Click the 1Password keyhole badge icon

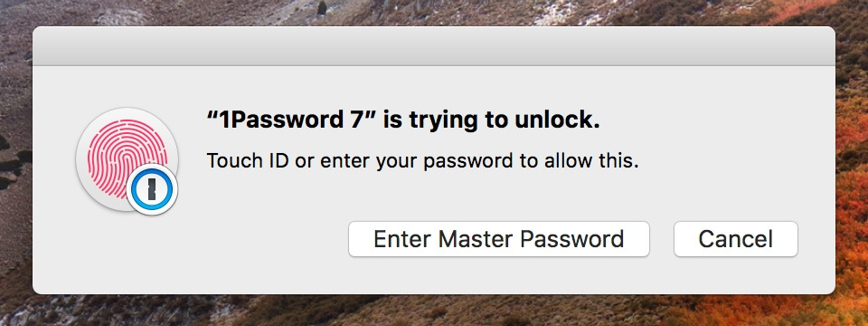152,190
